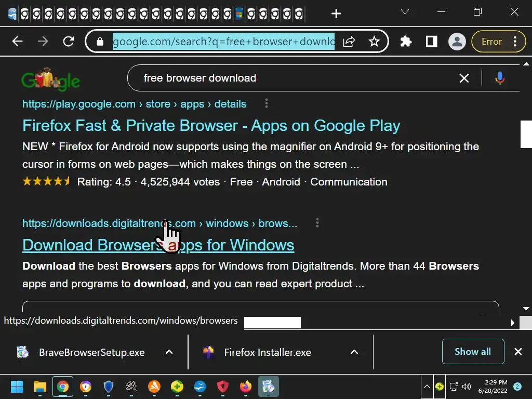Click Show all downloads

[473, 352]
